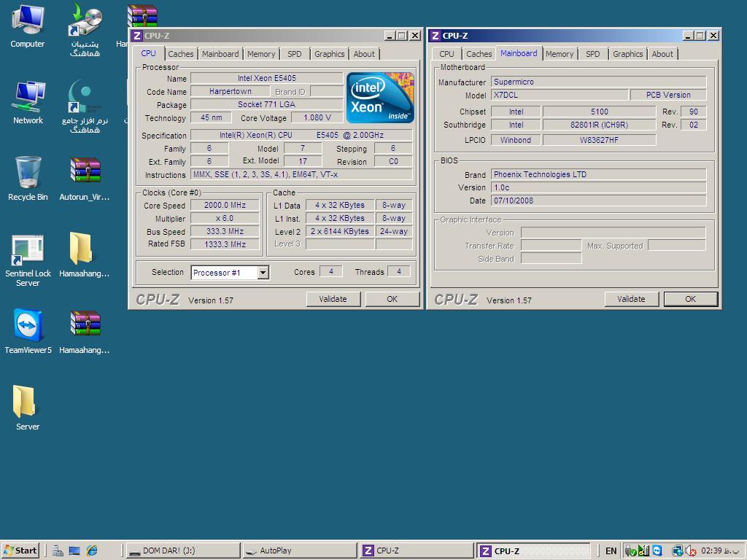Click the EN language indicator

(x=611, y=551)
